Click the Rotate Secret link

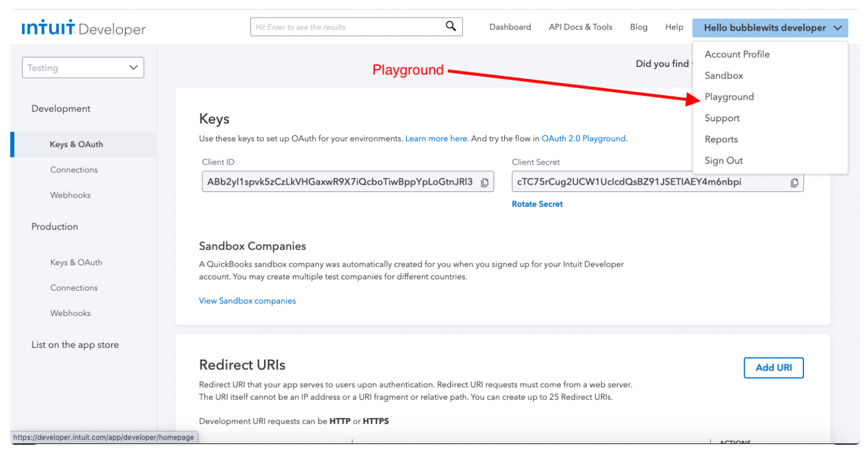click(x=537, y=204)
